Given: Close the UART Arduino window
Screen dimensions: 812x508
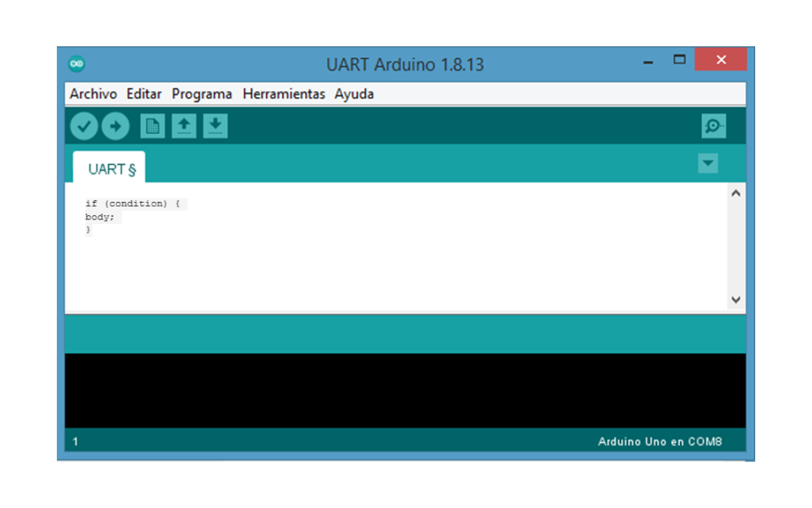Looking at the screenshot, I should pyautogui.click(x=721, y=60).
